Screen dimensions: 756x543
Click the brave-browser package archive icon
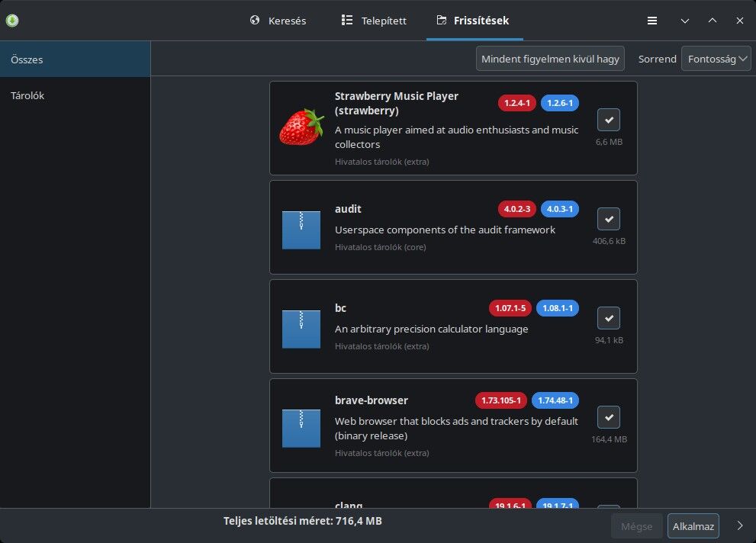pyautogui.click(x=301, y=429)
